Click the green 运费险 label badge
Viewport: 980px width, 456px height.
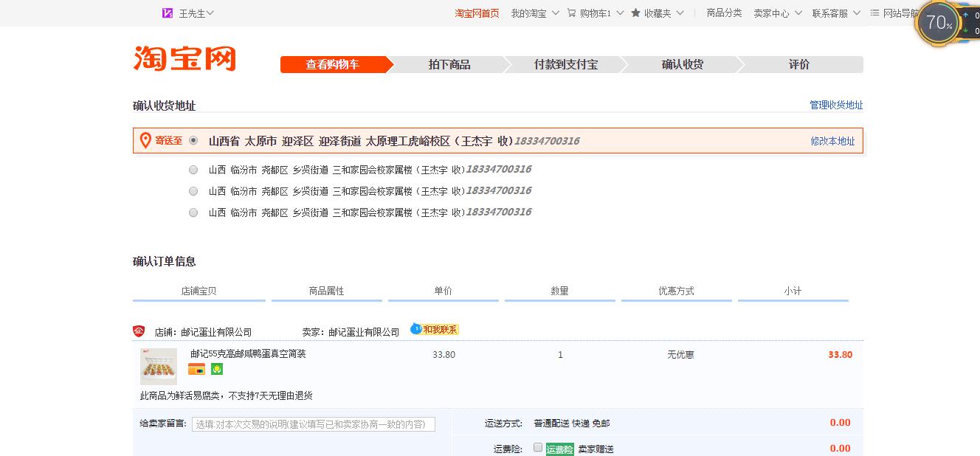(559, 449)
